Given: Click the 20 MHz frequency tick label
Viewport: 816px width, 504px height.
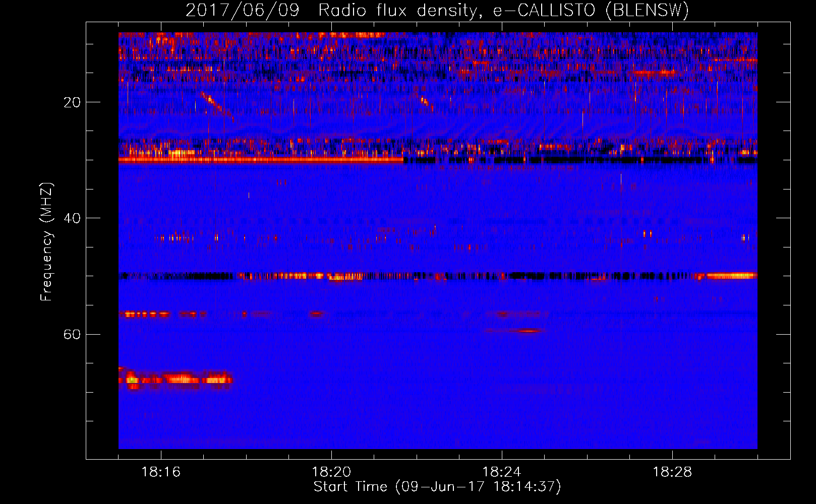Looking at the screenshot, I should [x=72, y=102].
